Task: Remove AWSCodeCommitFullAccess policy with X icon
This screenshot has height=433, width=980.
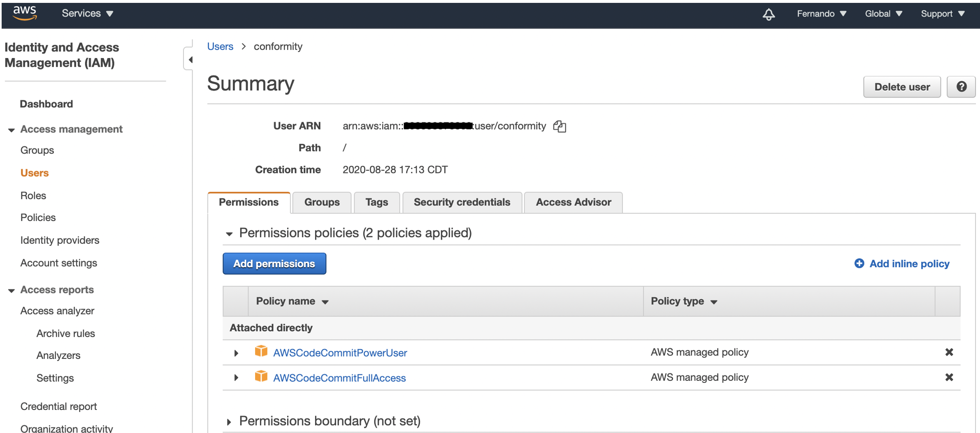Action: click(x=949, y=377)
